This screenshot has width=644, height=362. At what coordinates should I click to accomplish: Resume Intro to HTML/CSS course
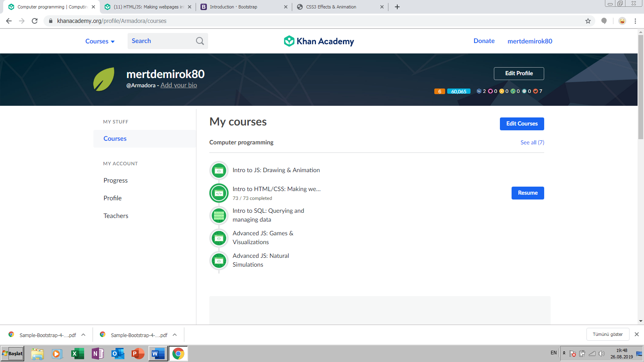(x=528, y=193)
